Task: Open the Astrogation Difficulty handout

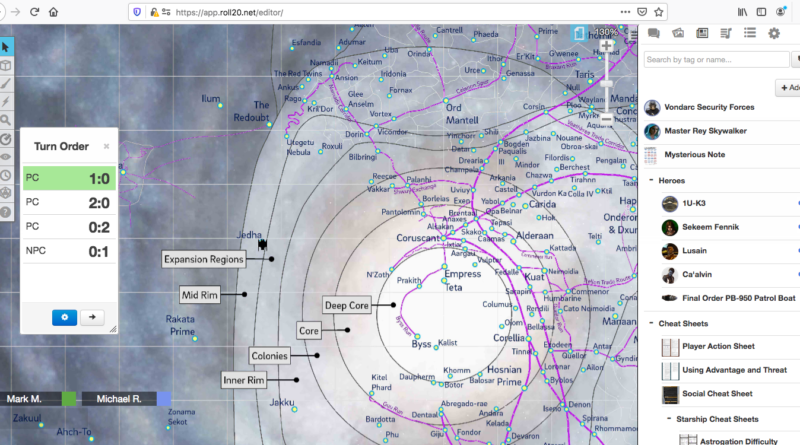Action: tap(739, 441)
